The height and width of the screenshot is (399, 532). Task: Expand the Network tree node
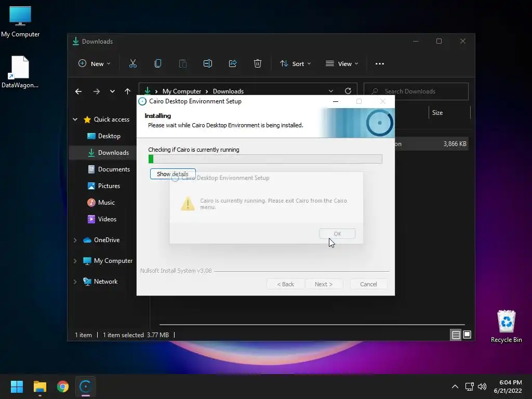(75, 282)
